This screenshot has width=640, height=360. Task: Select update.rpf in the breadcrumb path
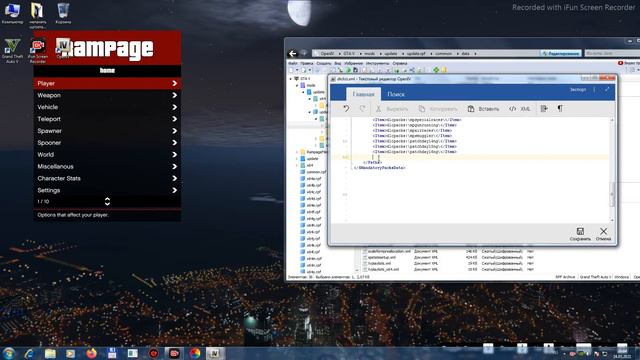(x=416, y=53)
